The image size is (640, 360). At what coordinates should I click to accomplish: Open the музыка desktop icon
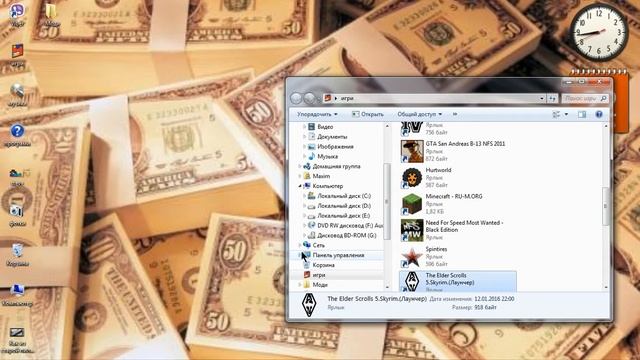[17, 96]
